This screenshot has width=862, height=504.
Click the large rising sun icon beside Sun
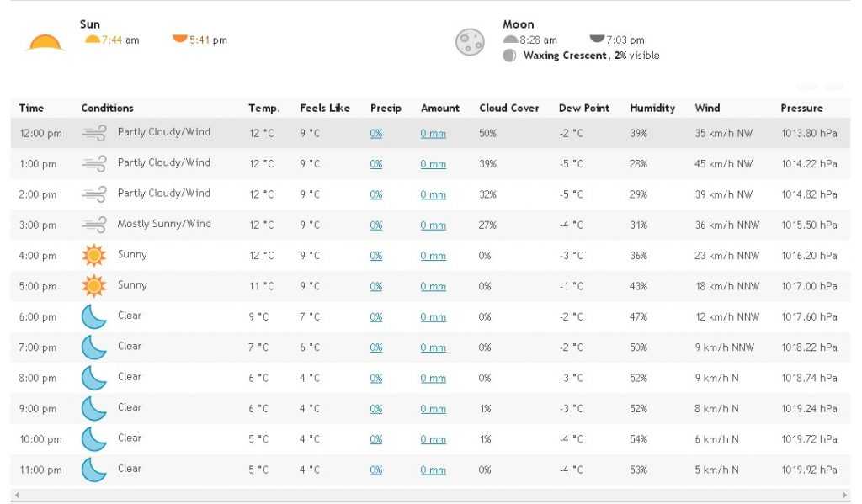[45, 43]
